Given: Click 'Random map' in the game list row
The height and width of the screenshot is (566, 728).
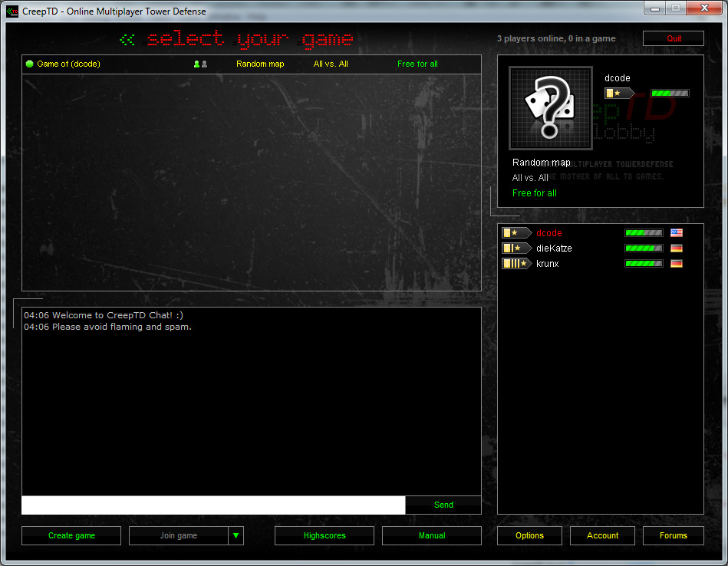Looking at the screenshot, I should tap(260, 64).
